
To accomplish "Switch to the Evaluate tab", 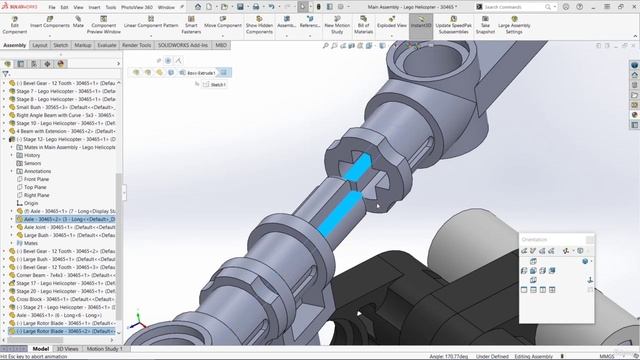I will 107,45.
